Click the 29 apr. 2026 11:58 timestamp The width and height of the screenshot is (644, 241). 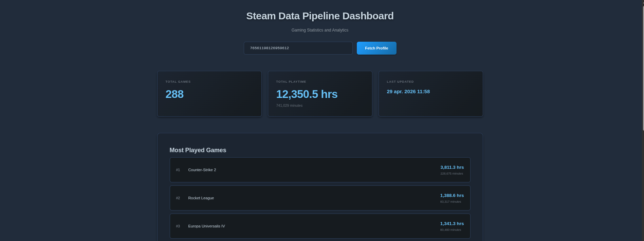pos(408,92)
